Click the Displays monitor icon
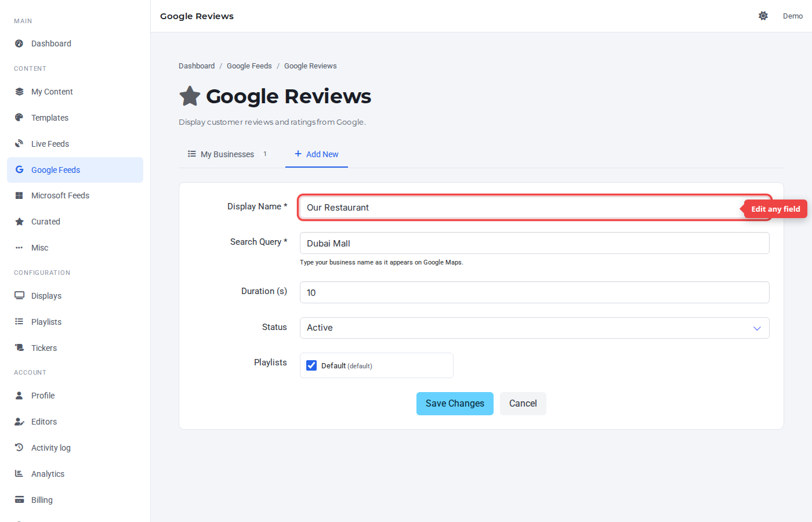 (19, 295)
